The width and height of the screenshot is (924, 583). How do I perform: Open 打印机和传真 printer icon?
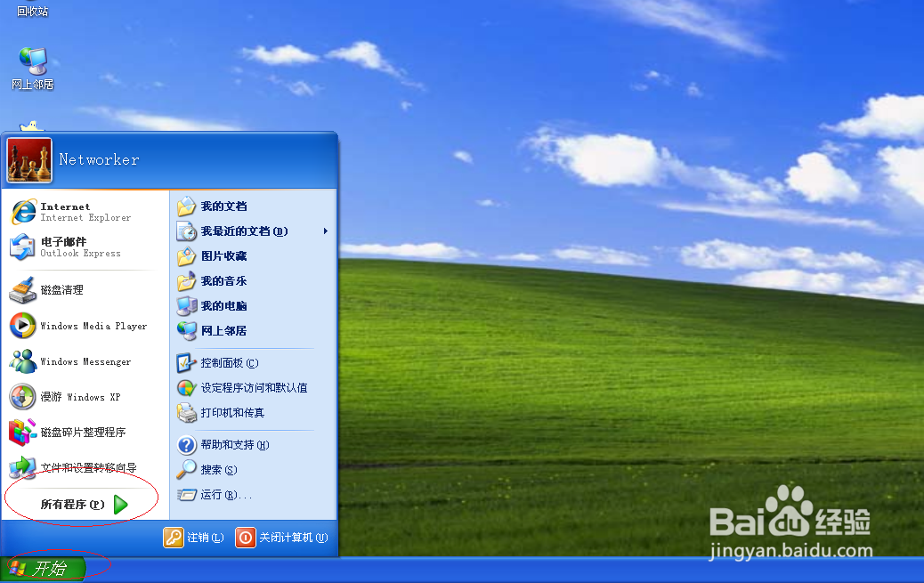point(186,413)
